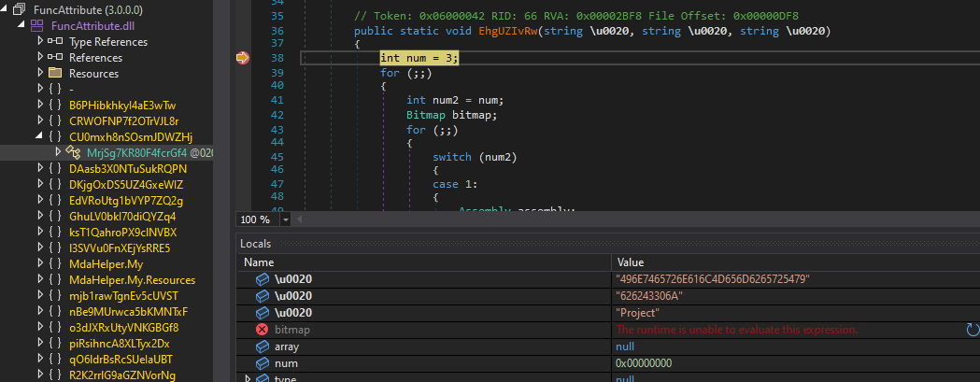The height and width of the screenshot is (382, 980).
Task: Click the References node icon
Action: pyautogui.click(x=55, y=58)
